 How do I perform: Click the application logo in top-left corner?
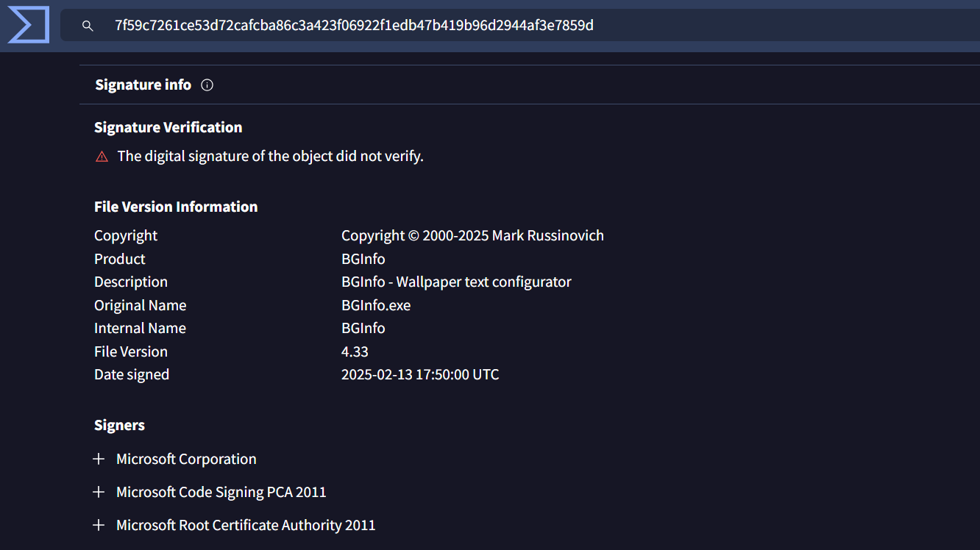click(27, 24)
